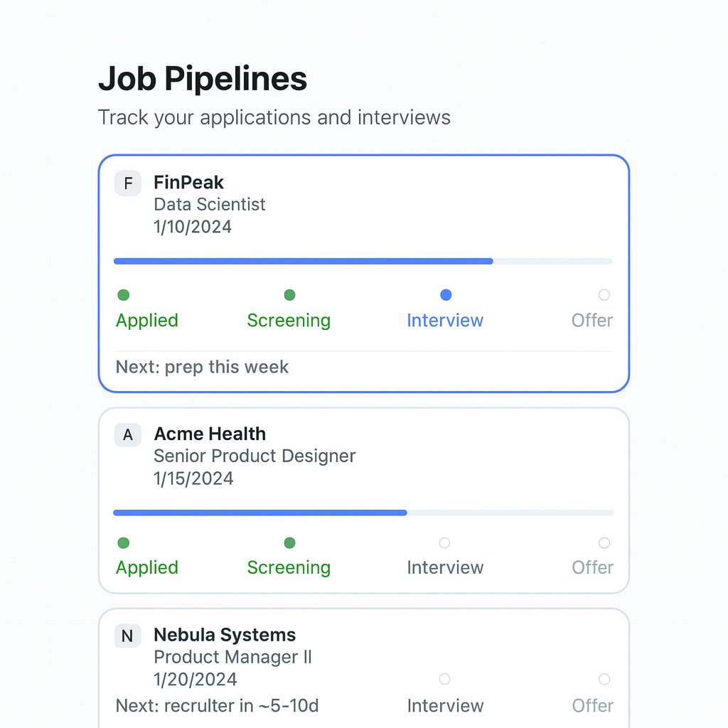Open the 'Next: prep this week' note
728x728 pixels.
pyautogui.click(x=202, y=367)
